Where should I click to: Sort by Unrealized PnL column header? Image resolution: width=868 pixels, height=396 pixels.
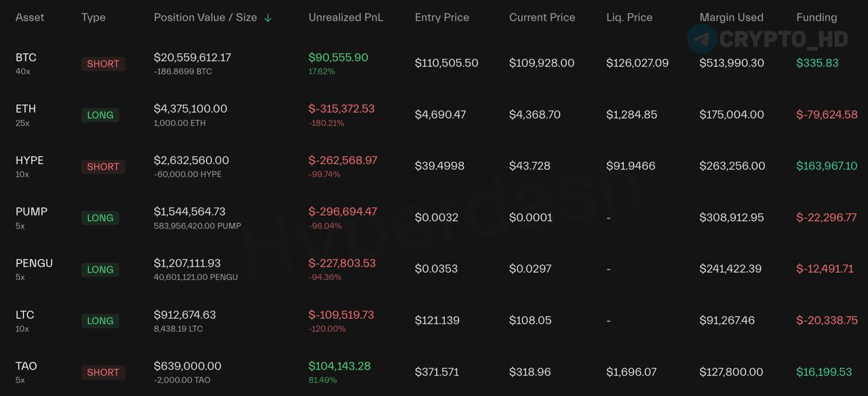click(346, 18)
